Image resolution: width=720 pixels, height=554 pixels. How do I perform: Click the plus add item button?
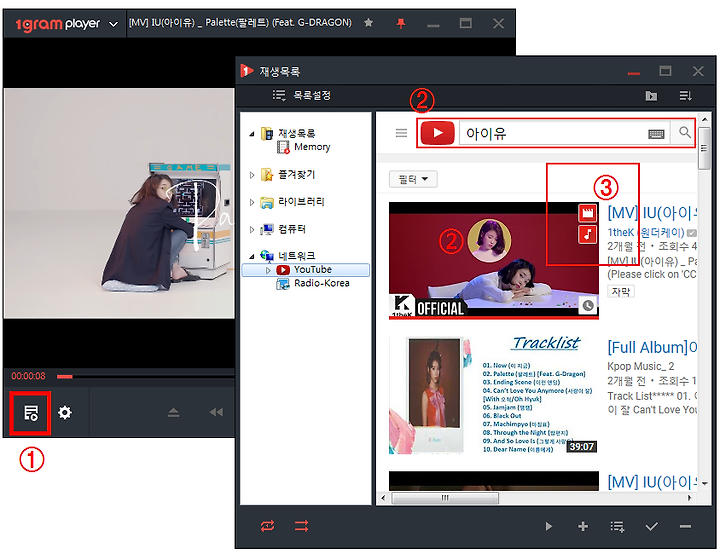click(583, 526)
